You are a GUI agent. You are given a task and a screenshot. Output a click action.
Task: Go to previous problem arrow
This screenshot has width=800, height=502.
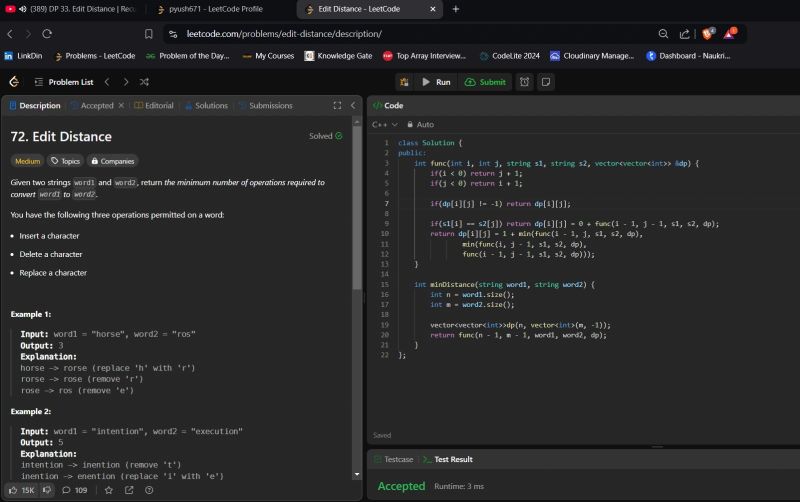tap(107, 82)
